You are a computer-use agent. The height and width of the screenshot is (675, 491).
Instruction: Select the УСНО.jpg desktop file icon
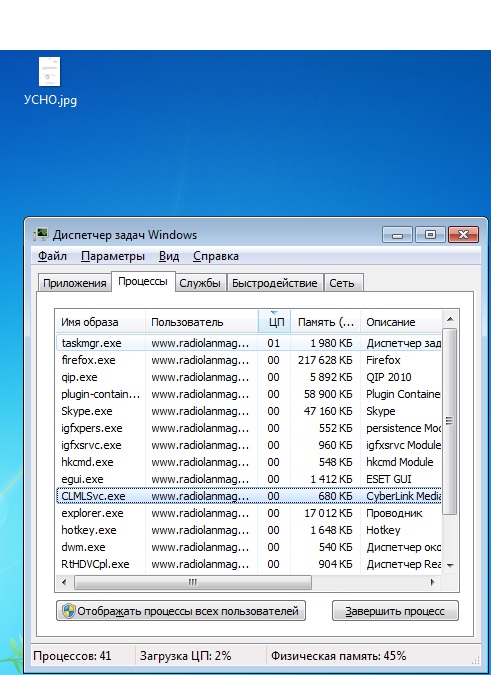[x=50, y=81]
